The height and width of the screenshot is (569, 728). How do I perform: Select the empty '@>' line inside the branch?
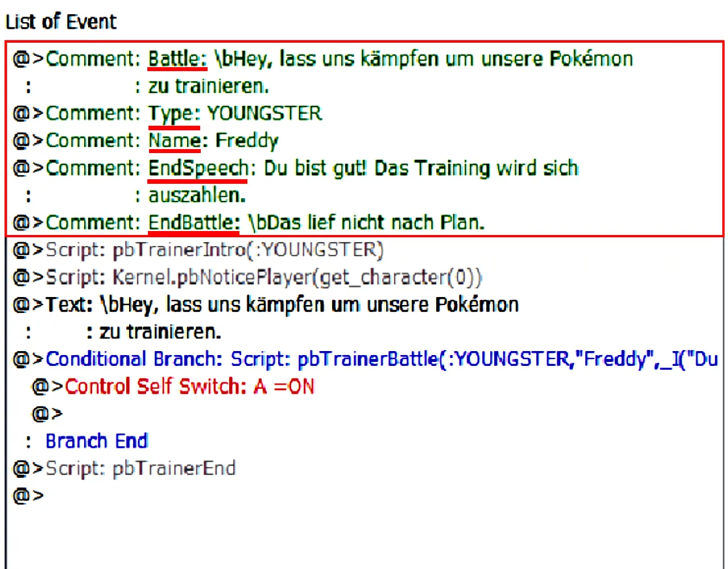pos(47,414)
